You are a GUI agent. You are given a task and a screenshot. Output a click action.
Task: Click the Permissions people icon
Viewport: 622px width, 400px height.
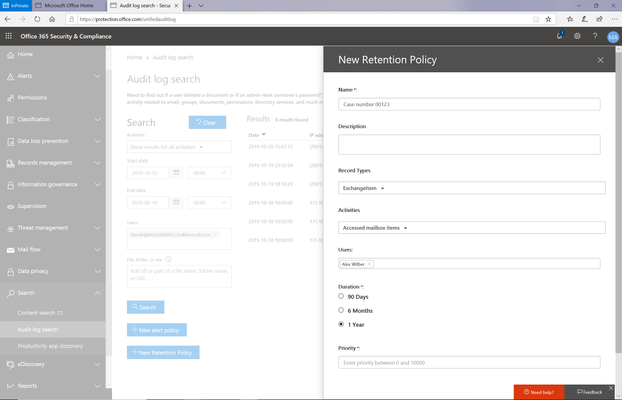click(11, 98)
